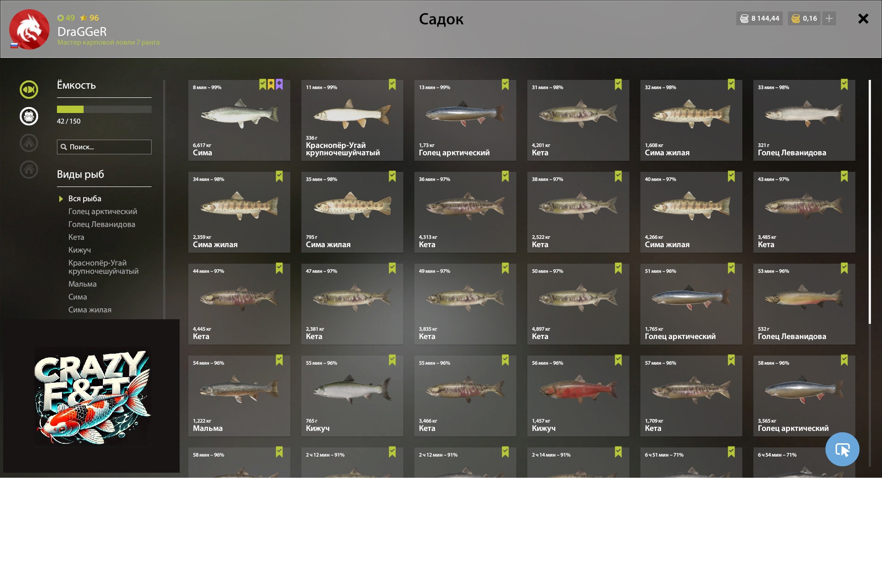Toggle the green bookmark on 765 г Кижуч
882x588 pixels.
(392, 360)
